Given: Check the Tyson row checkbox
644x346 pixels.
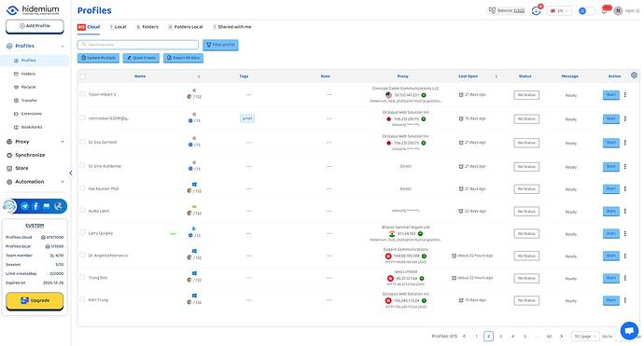Looking at the screenshot, I should [x=82, y=94].
